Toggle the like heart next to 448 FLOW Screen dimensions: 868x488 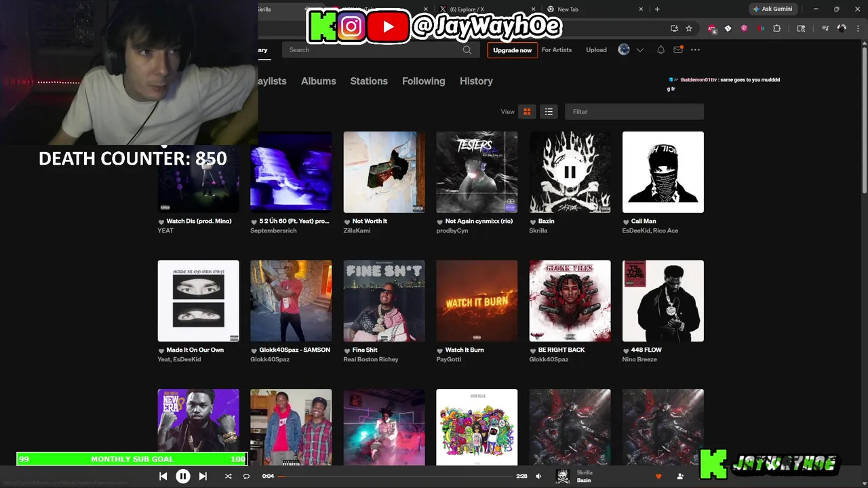(x=626, y=350)
